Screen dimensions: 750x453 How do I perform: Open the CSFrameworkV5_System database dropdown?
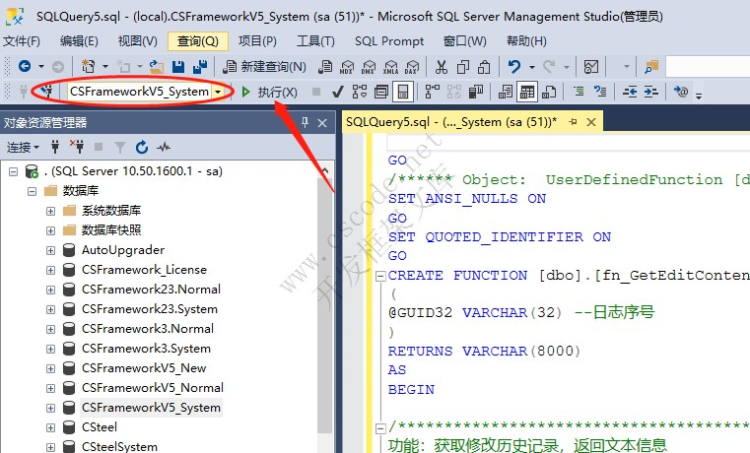(x=218, y=92)
